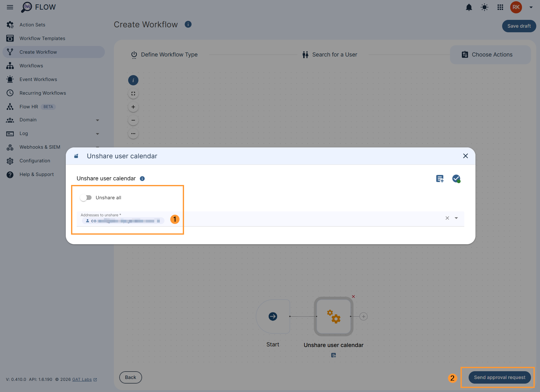Open the GAT Labs link in the footer
The height and width of the screenshot is (392, 540).
[82, 379]
